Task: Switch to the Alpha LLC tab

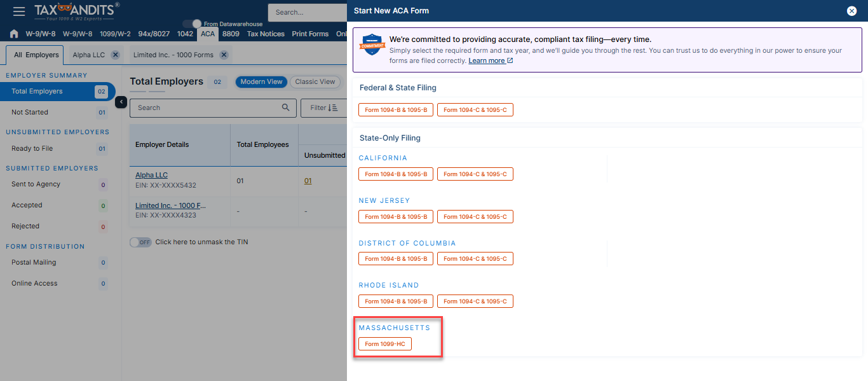Action: 89,55
